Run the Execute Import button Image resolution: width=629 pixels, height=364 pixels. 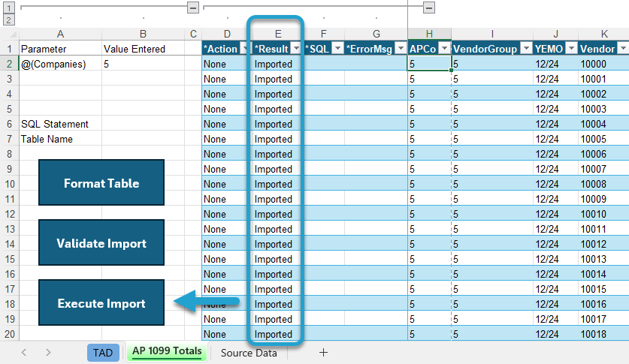[101, 302]
